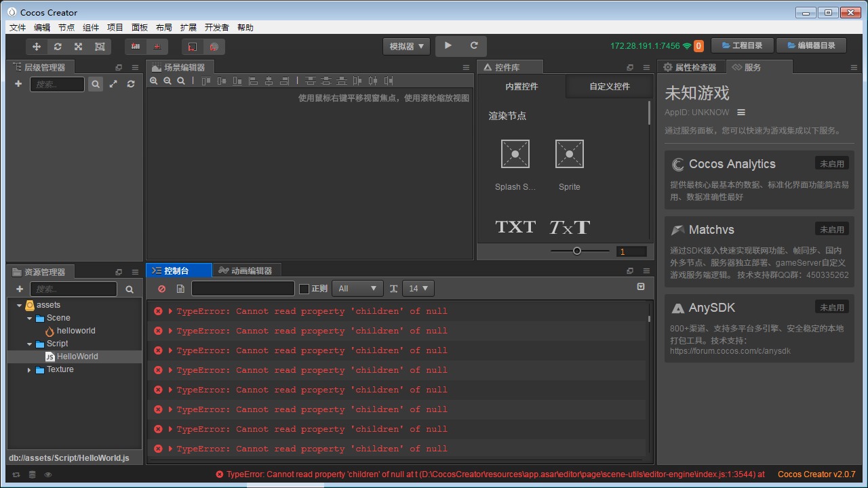The width and height of the screenshot is (868, 488).
Task: Open the AnySDK forum link
Action: [x=730, y=351]
